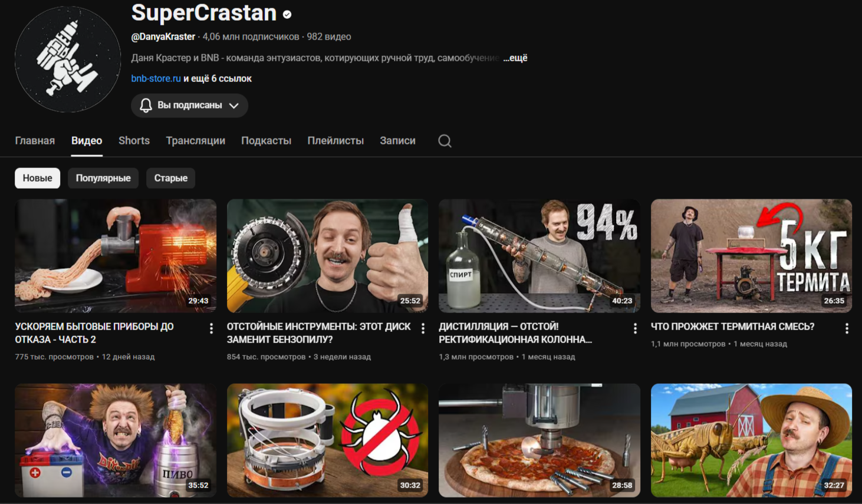This screenshot has height=504, width=862.
Task: Open video title ЧТО ПРОЖЖЕТ ТЕРМИТНАЯ СМЕСЬ?
Action: pyautogui.click(x=732, y=327)
